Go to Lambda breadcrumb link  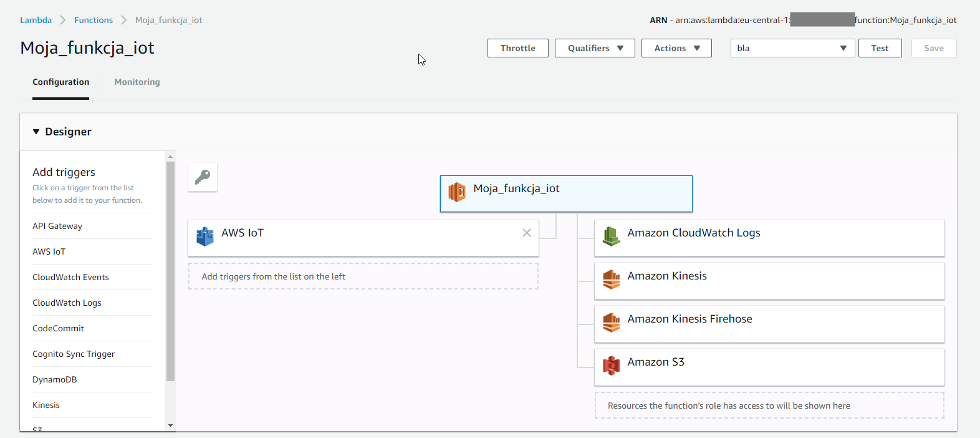[36, 20]
